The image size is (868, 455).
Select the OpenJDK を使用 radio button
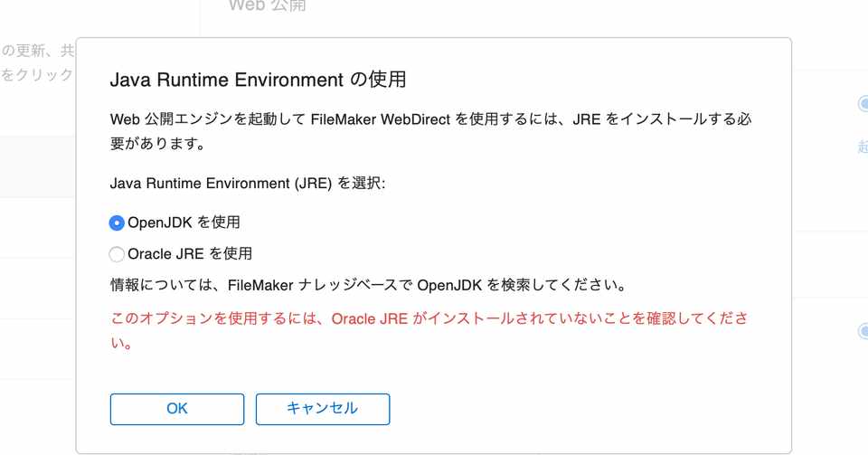pyautogui.click(x=117, y=223)
